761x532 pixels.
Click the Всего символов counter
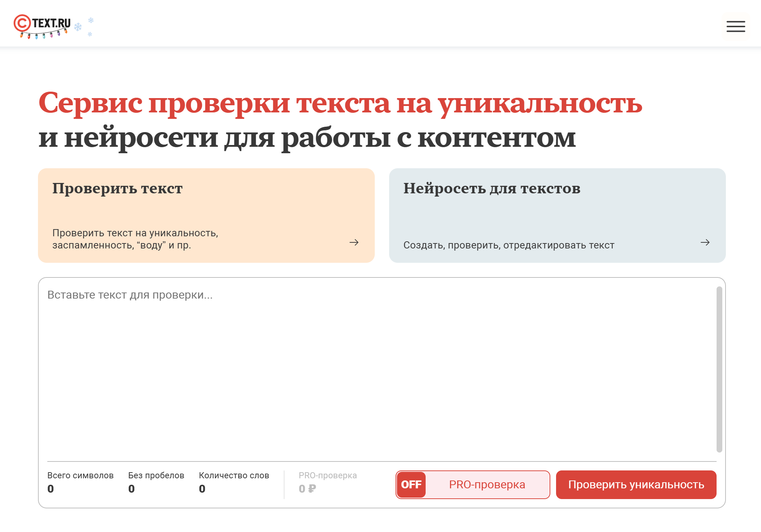click(x=80, y=482)
